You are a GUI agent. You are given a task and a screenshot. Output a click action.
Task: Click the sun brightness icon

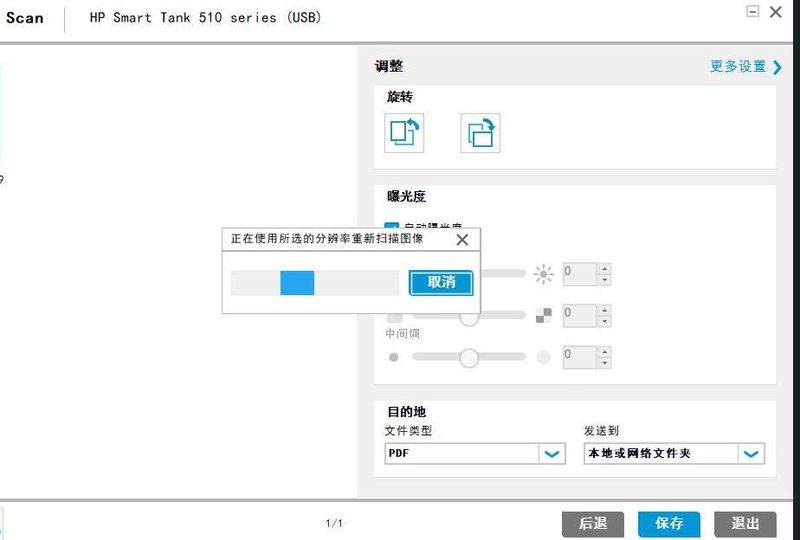click(x=543, y=273)
